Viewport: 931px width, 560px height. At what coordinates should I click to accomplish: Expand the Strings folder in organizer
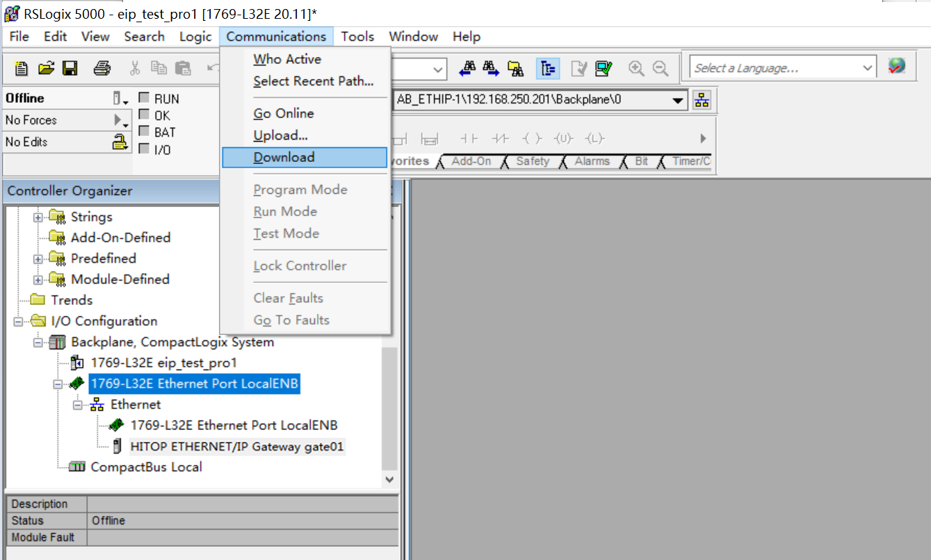pyautogui.click(x=38, y=217)
